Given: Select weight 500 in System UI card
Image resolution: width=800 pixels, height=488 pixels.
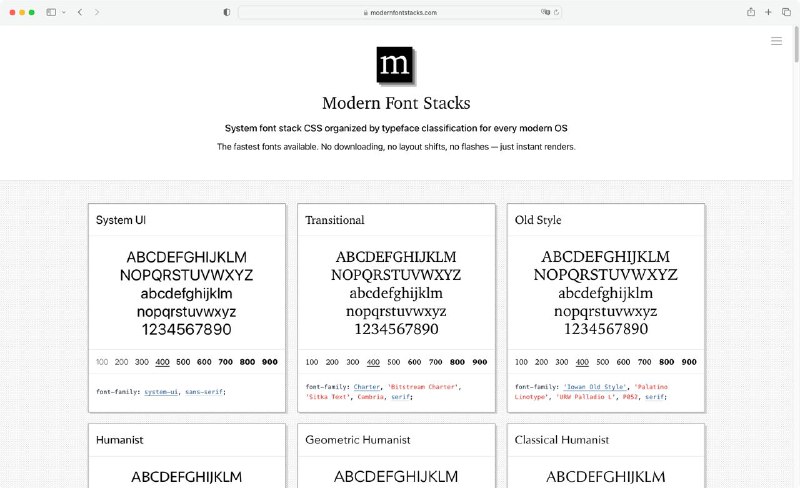Looking at the screenshot, I should pyautogui.click(x=183, y=362).
